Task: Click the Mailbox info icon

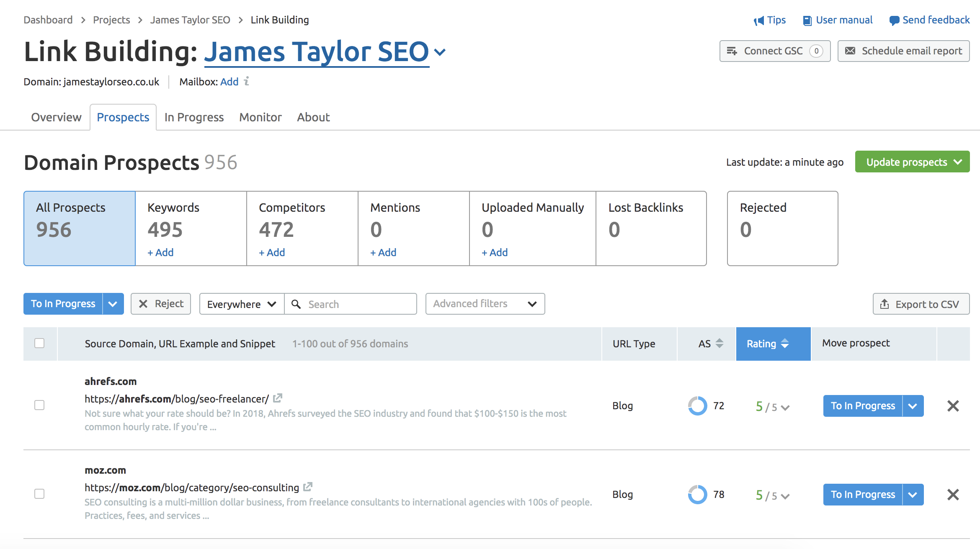Action: [247, 81]
